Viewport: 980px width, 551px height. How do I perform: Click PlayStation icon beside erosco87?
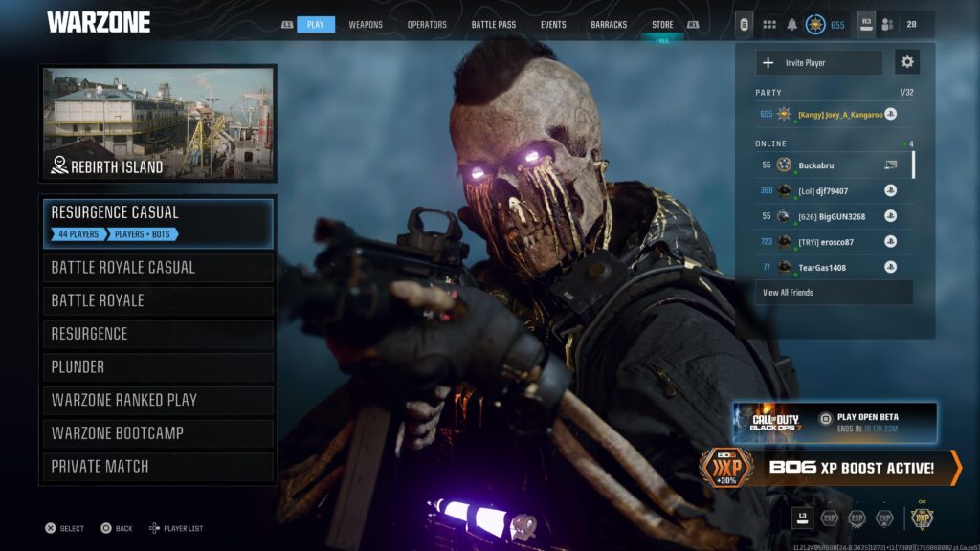point(891,241)
